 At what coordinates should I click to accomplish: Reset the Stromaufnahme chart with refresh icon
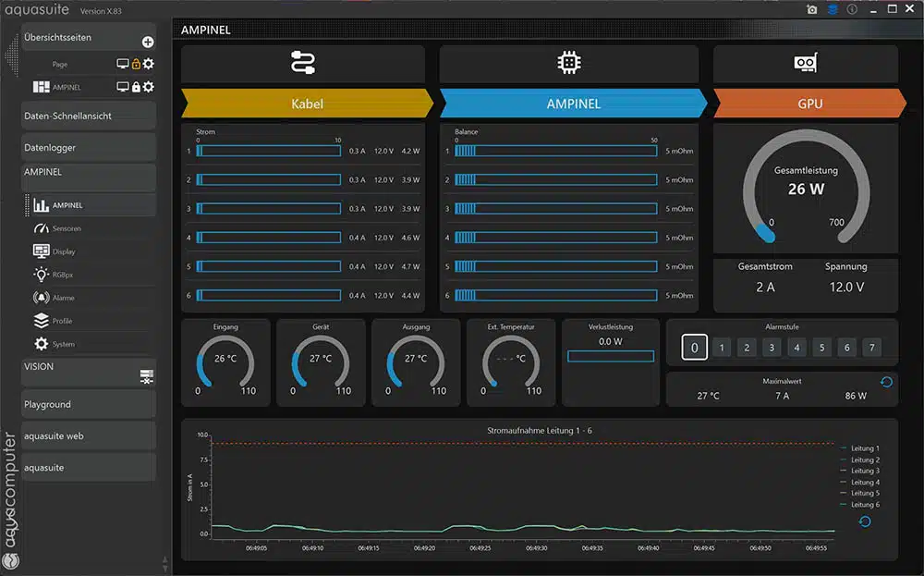[865, 521]
